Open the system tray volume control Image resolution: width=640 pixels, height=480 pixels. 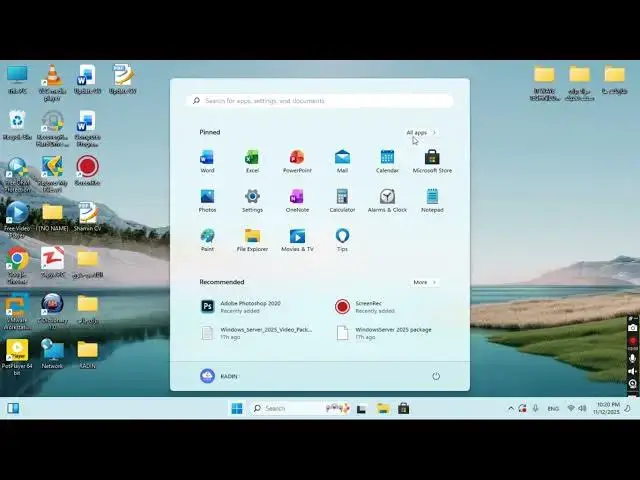click(582, 408)
